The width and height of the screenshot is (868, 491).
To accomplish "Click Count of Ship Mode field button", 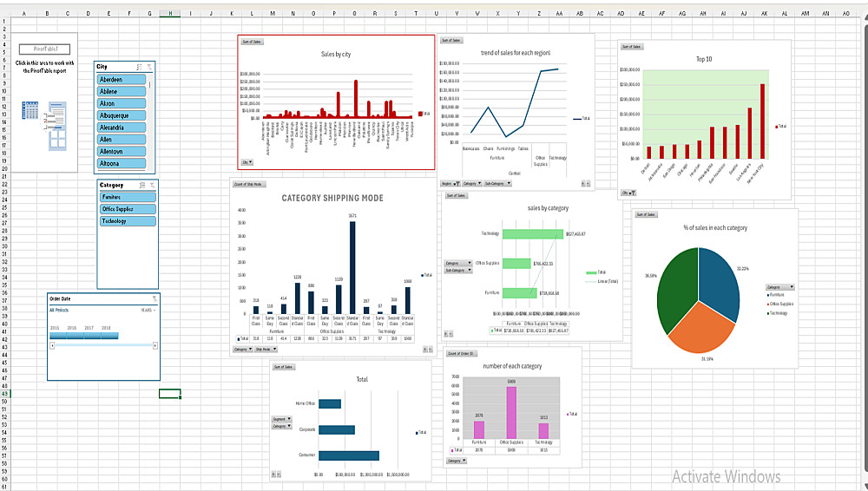I will 249,184.
